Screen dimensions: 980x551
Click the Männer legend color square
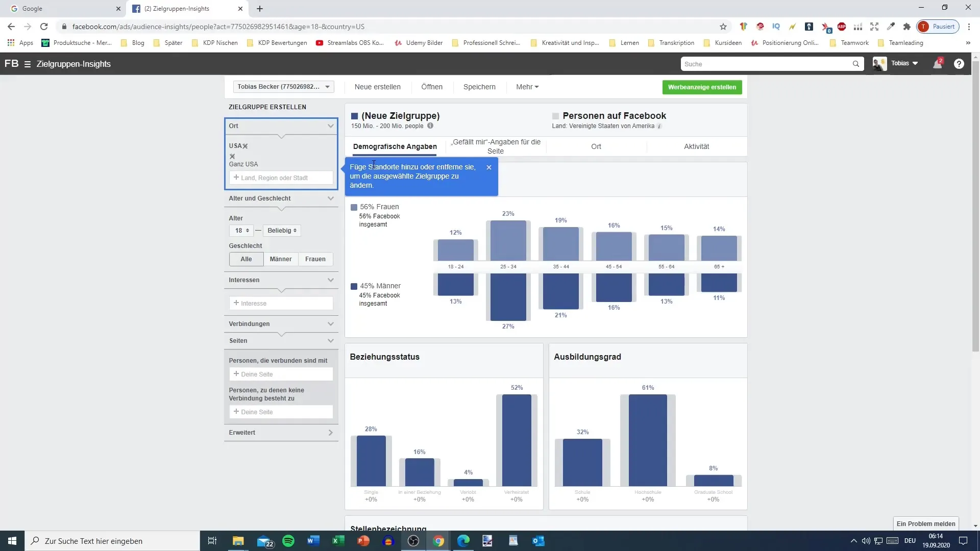point(354,286)
